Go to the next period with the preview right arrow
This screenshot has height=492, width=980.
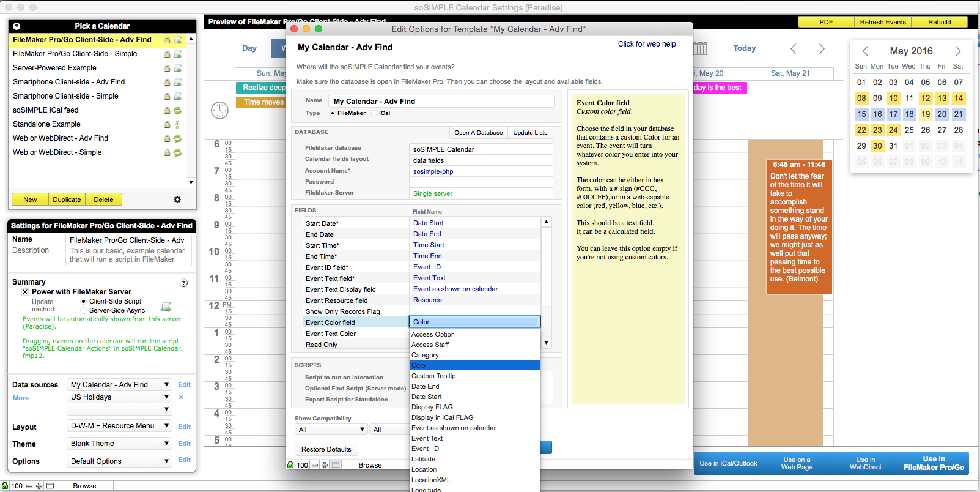coord(822,48)
